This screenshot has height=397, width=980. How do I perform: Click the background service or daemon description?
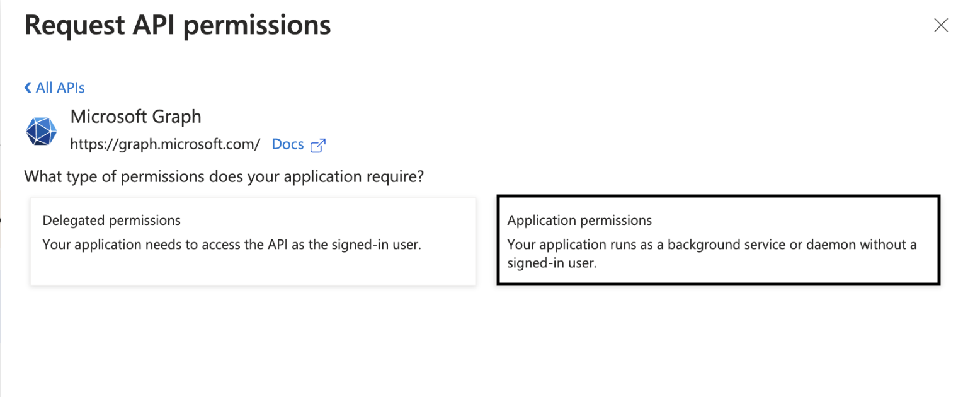712,244
